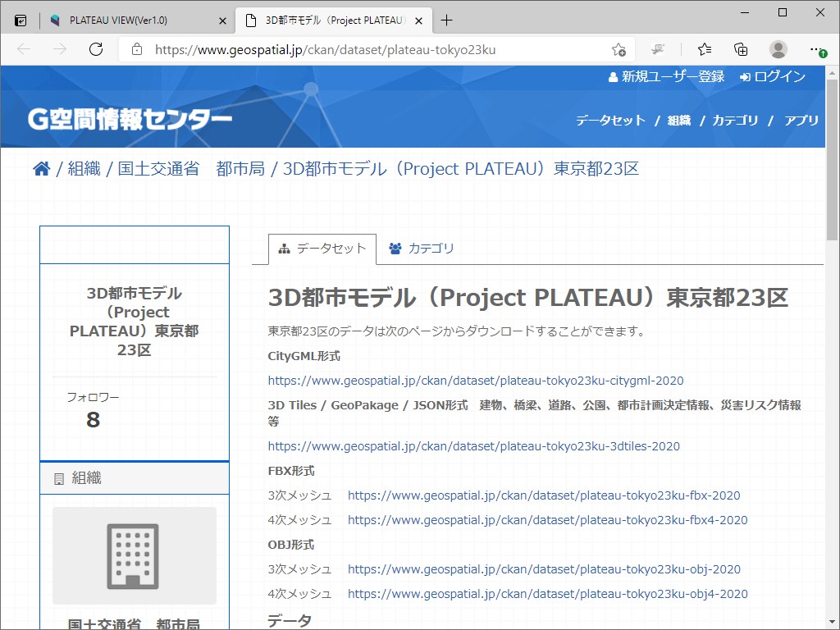This screenshot has height=630, width=840.
Task: Open the favorites list in the toolbar
Action: pyautogui.click(x=705, y=49)
